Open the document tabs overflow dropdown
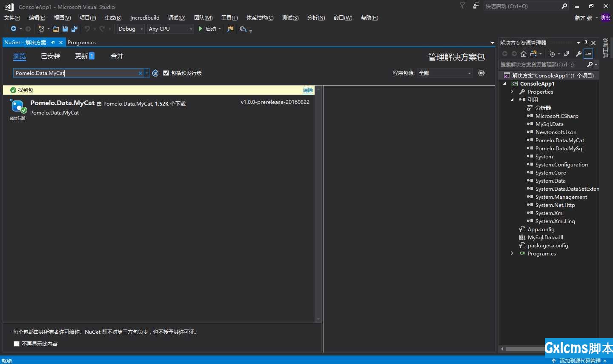Screen dimensions: 613x364 pos(493,43)
